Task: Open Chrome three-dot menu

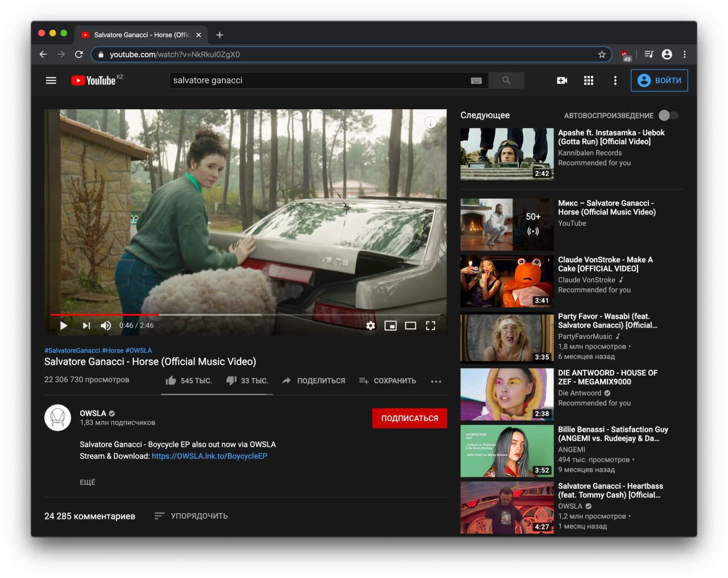Action: point(685,54)
